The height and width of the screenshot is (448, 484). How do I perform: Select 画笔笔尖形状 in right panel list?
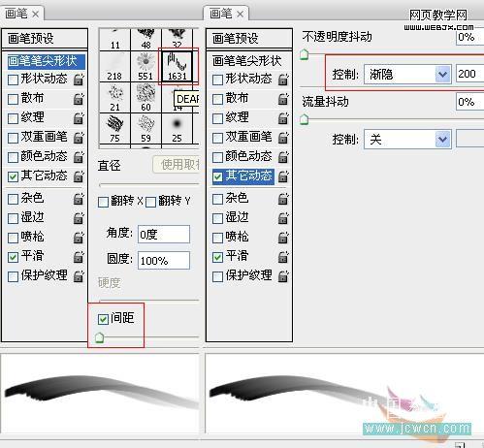246,61
